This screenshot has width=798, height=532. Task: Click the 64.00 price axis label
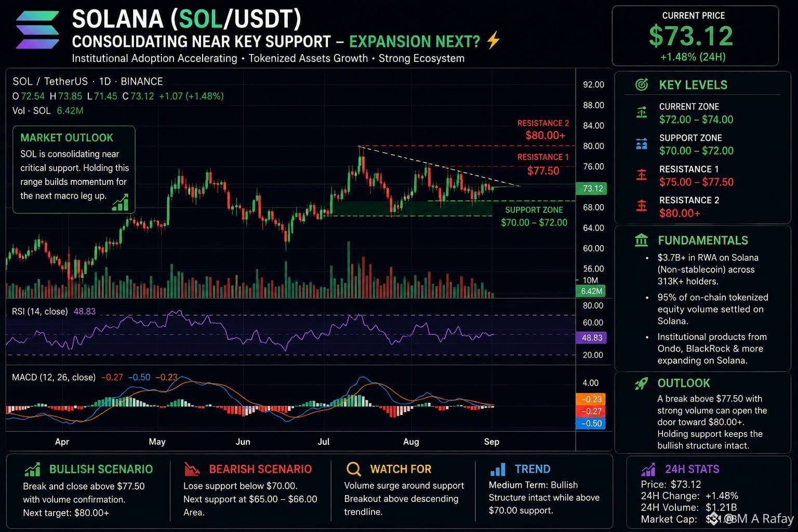pyautogui.click(x=593, y=228)
